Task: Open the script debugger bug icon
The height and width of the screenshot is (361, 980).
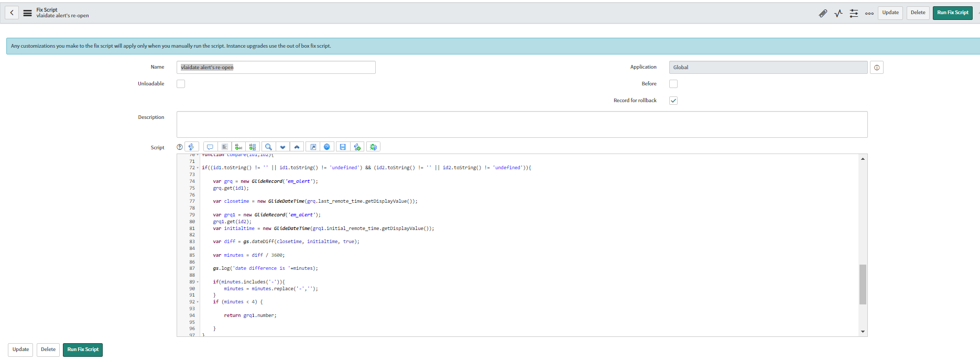Action: [373, 147]
